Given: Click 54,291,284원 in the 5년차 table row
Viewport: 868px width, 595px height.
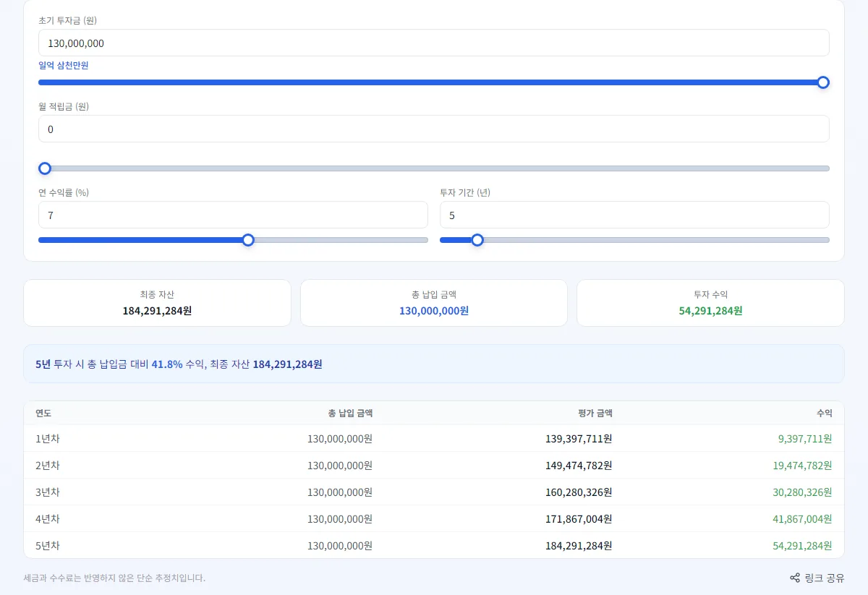Looking at the screenshot, I should 802,546.
